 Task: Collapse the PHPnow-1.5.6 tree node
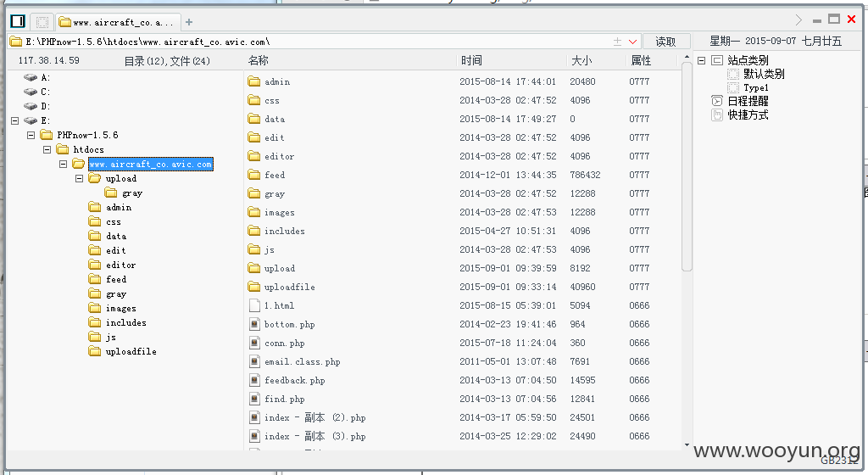pos(31,135)
